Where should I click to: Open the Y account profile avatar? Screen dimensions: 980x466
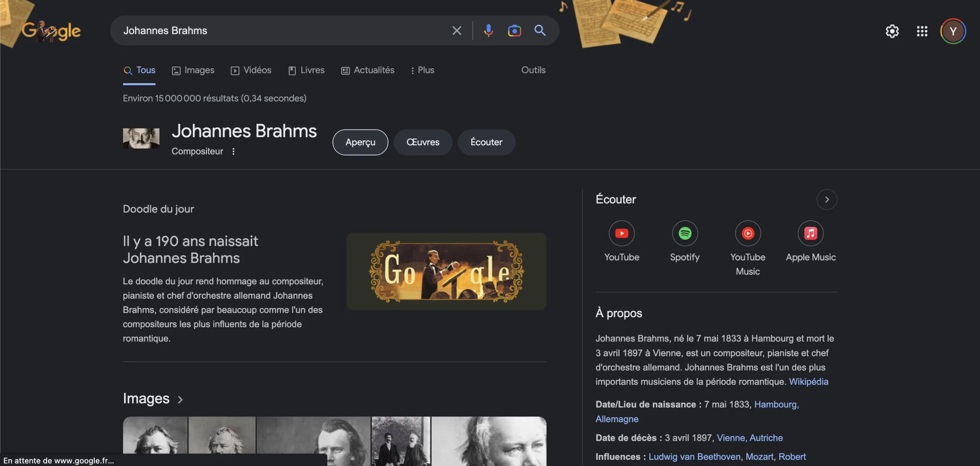(x=953, y=31)
